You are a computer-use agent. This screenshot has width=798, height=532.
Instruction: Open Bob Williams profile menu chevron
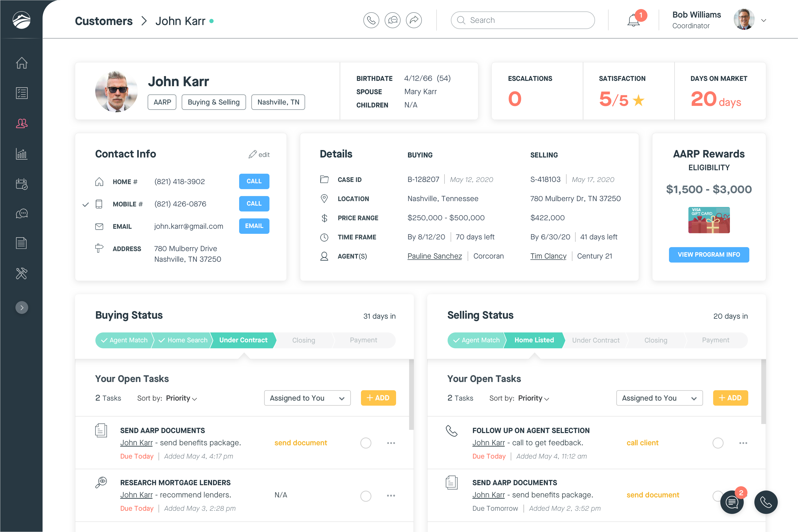click(763, 20)
